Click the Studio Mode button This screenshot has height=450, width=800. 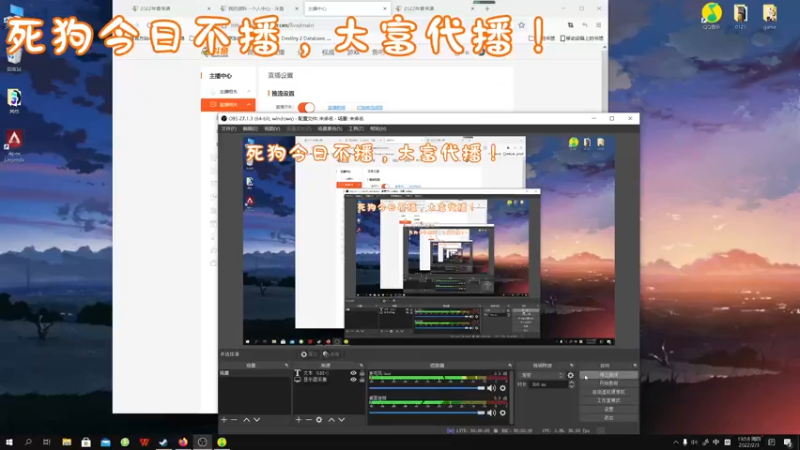click(x=608, y=401)
